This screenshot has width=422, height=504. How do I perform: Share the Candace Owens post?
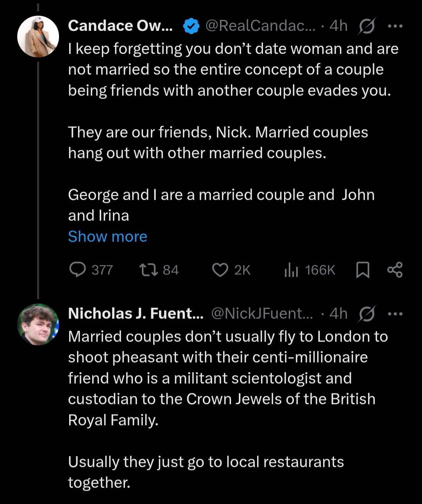tap(395, 270)
